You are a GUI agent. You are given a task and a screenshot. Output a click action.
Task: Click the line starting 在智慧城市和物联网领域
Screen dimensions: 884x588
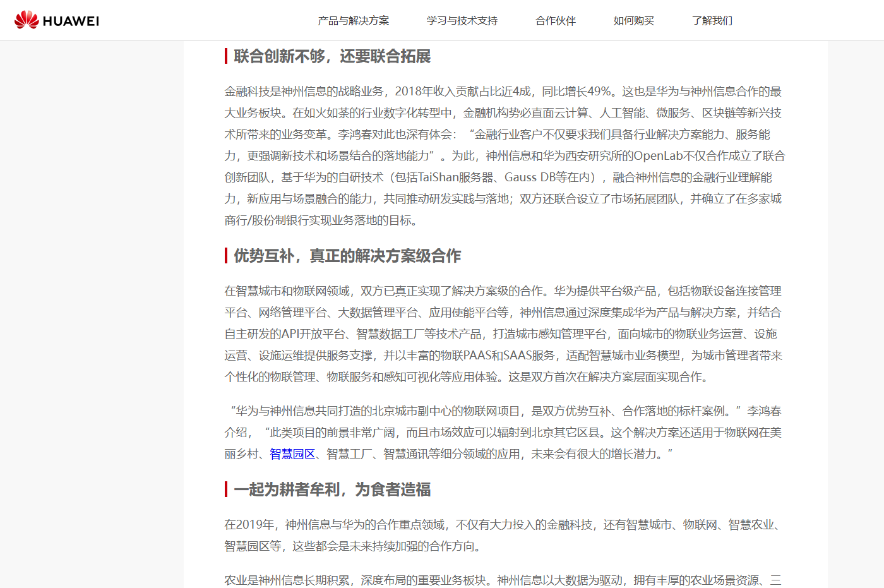(x=503, y=291)
